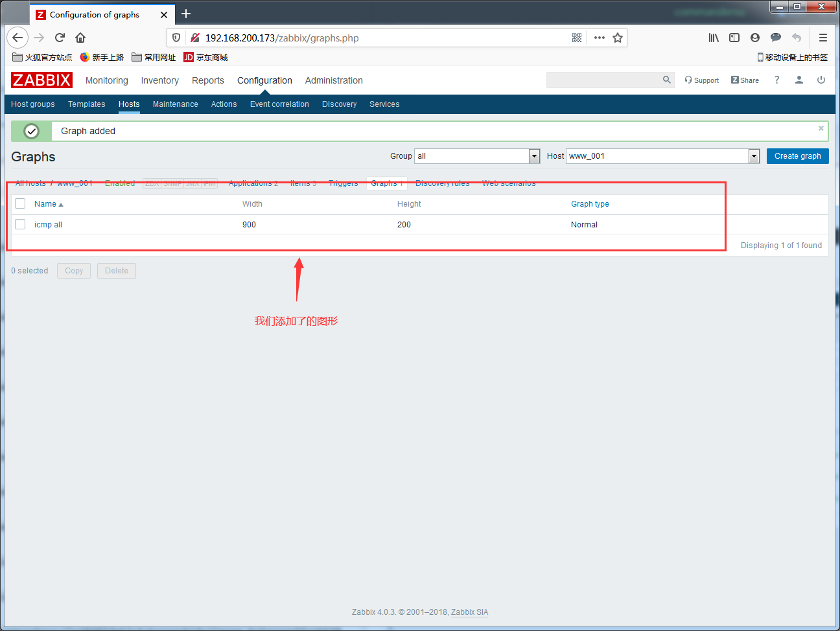840x631 pixels.
Task: Open the Firefox account icon
Action: coord(755,38)
